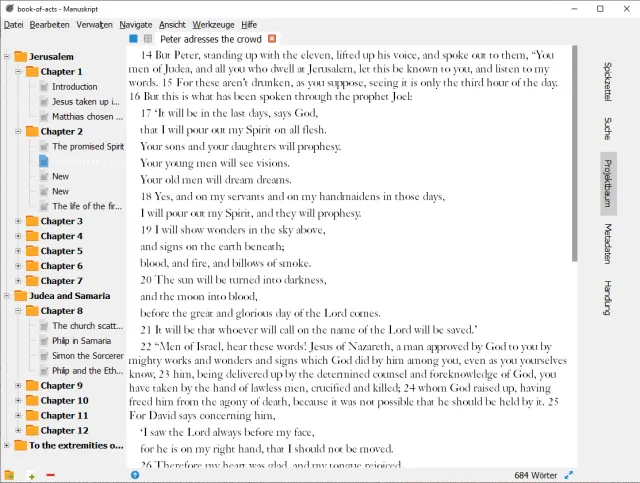Open the Werkzeuge menu
This screenshot has height=483, width=640.
(x=213, y=23)
